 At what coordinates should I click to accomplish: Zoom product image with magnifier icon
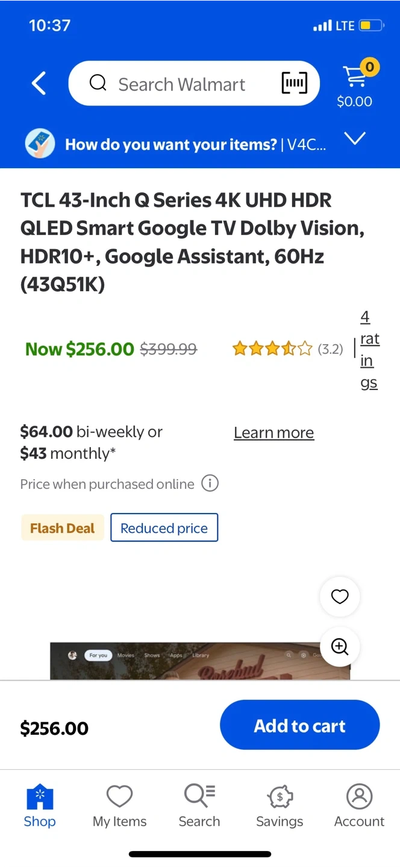pyautogui.click(x=340, y=647)
